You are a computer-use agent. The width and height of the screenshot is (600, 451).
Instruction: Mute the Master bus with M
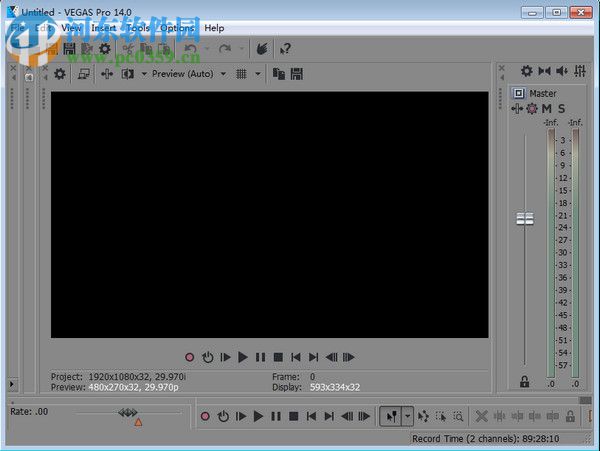547,109
